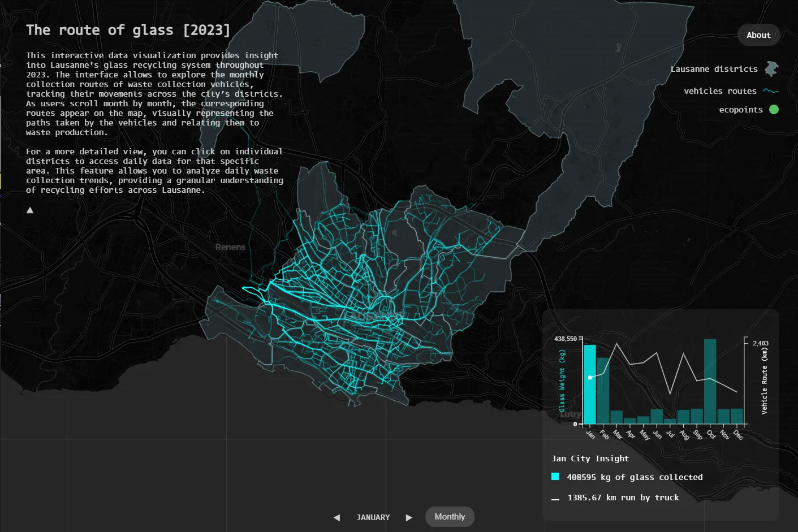This screenshot has height=532, width=798.
Task: Click the Vehicle Route (km) axis title
Action: [765, 381]
